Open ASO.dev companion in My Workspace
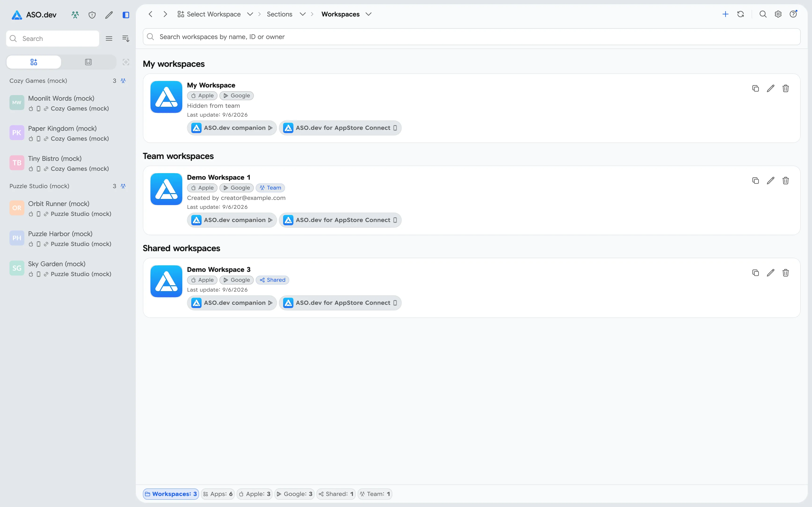Screen dimensions: 812x507 click(x=232, y=128)
